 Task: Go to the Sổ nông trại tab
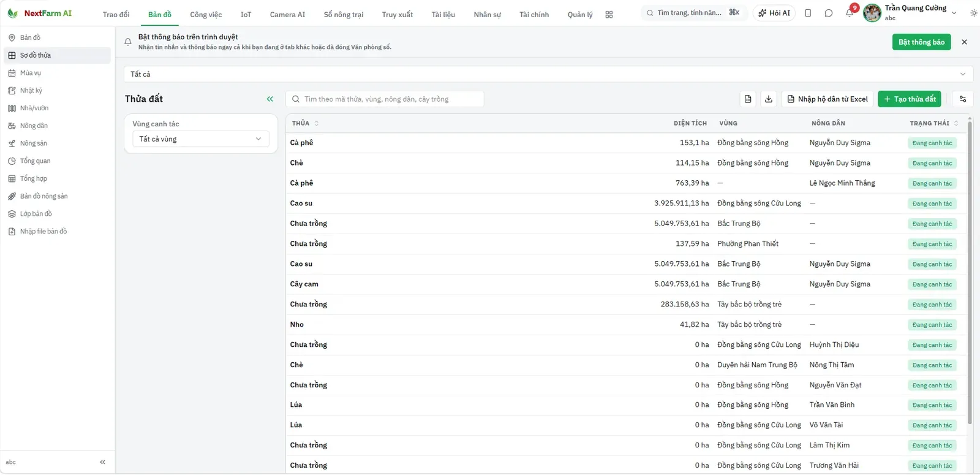coord(344,15)
